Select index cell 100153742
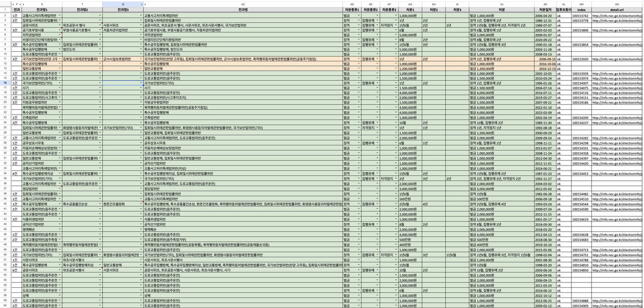The image size is (644, 308). click(x=581, y=16)
